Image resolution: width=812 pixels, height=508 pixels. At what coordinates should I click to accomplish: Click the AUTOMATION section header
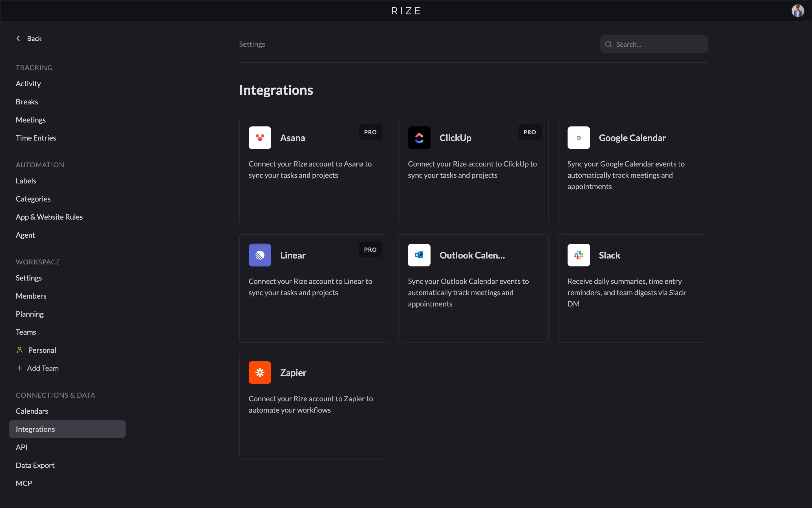pos(40,165)
